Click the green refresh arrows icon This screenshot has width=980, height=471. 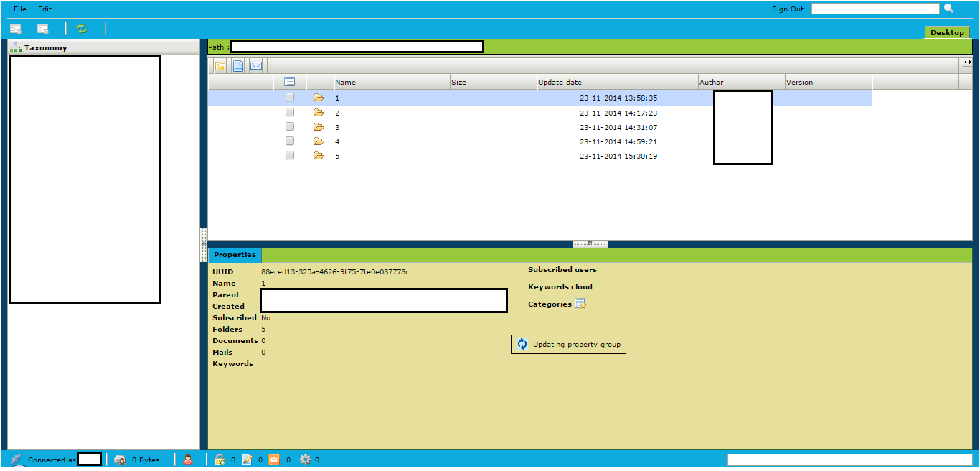point(82,29)
